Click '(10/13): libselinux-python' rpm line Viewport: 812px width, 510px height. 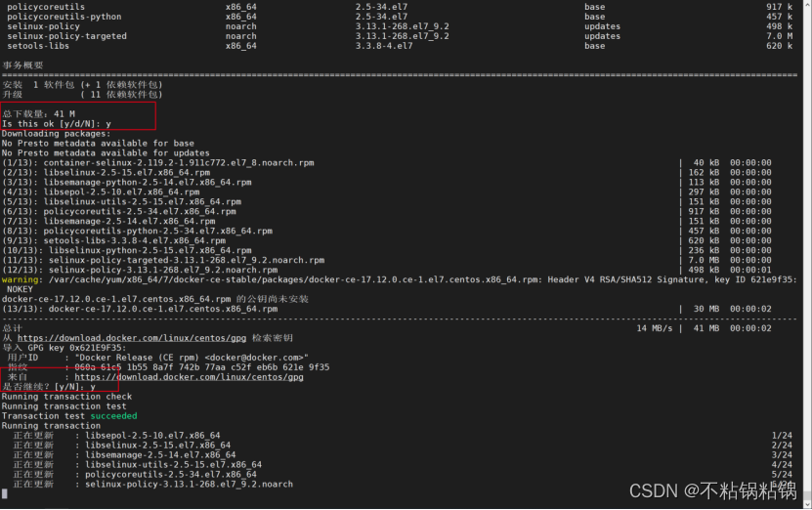pyautogui.click(x=127, y=250)
